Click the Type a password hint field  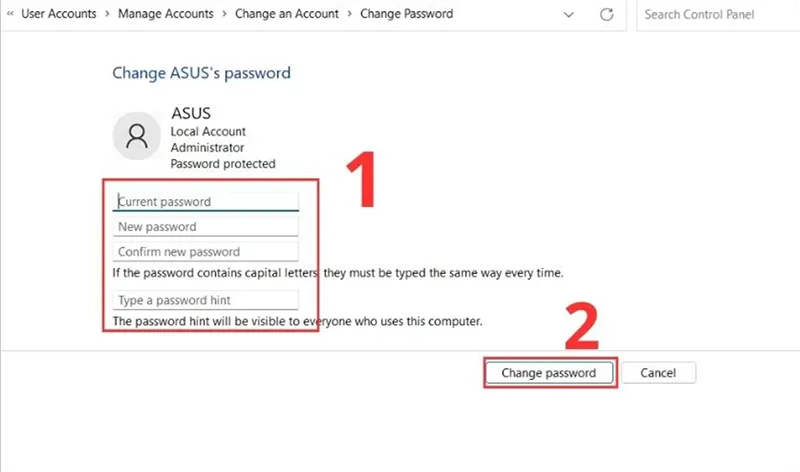click(206, 300)
